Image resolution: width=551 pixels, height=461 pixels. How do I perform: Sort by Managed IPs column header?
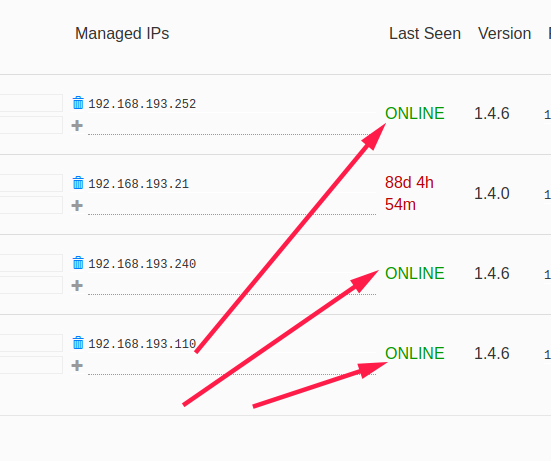tap(122, 34)
